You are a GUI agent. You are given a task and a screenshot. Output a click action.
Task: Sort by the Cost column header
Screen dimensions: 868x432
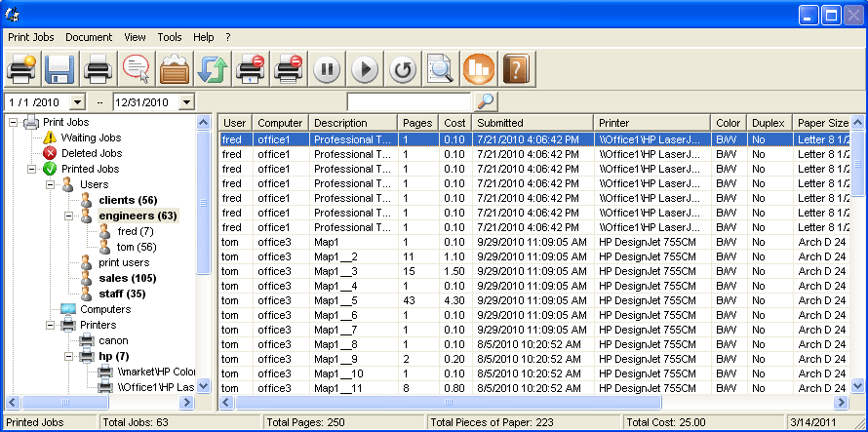(455, 123)
